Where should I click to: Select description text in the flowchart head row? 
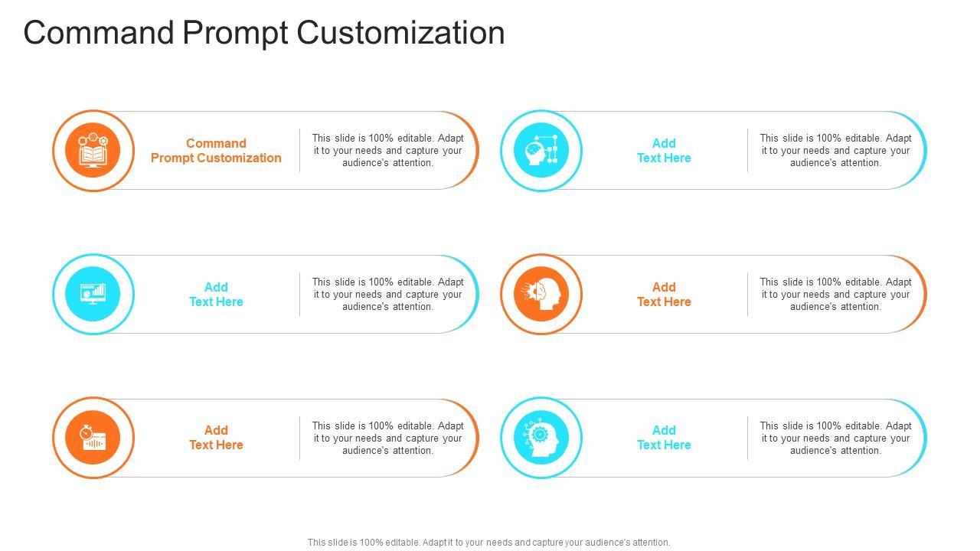tap(835, 151)
